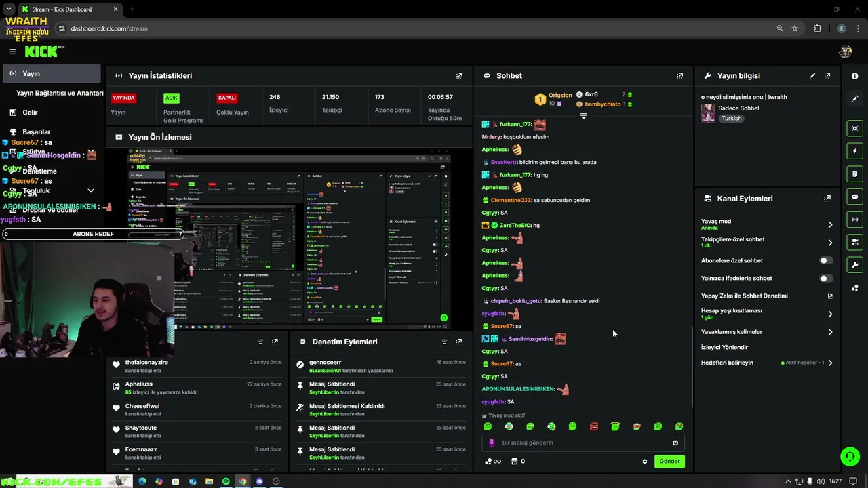868x488 pixels.
Task: Insert the red angry emote
Action: [x=594, y=426]
